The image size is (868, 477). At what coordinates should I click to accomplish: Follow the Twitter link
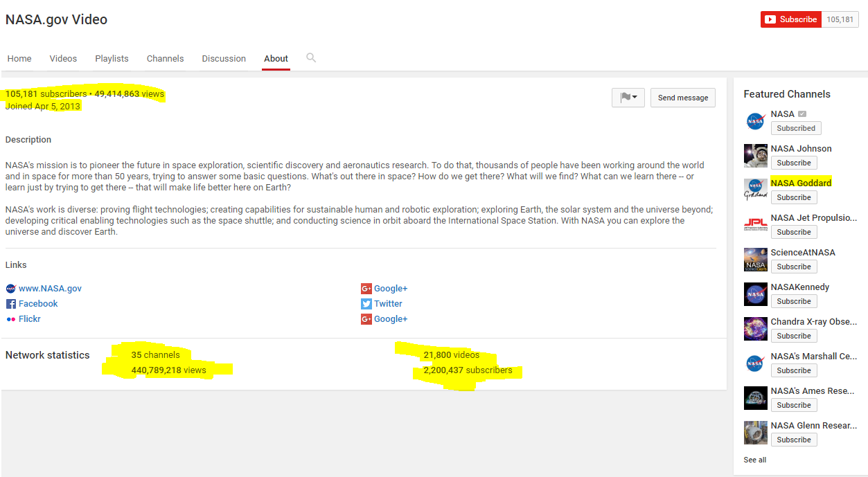pos(388,304)
